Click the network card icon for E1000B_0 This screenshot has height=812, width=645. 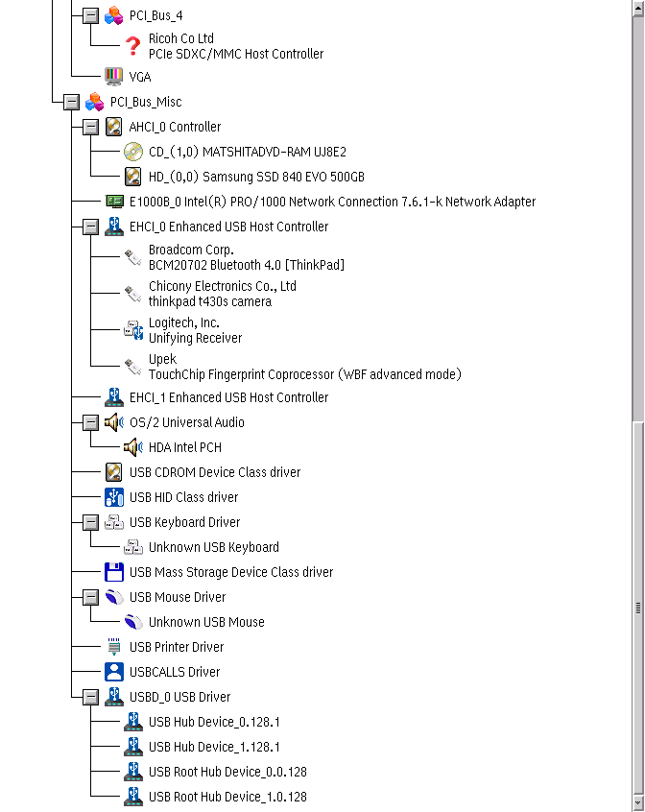coord(114,202)
